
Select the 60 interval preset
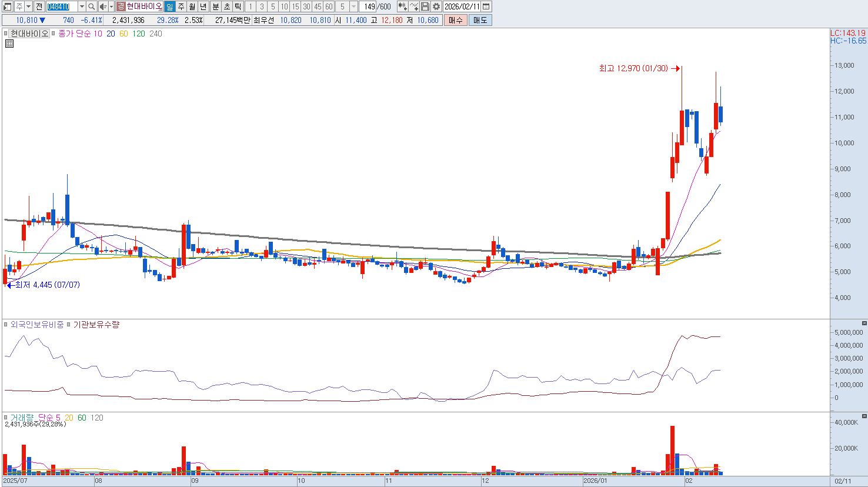[329, 6]
